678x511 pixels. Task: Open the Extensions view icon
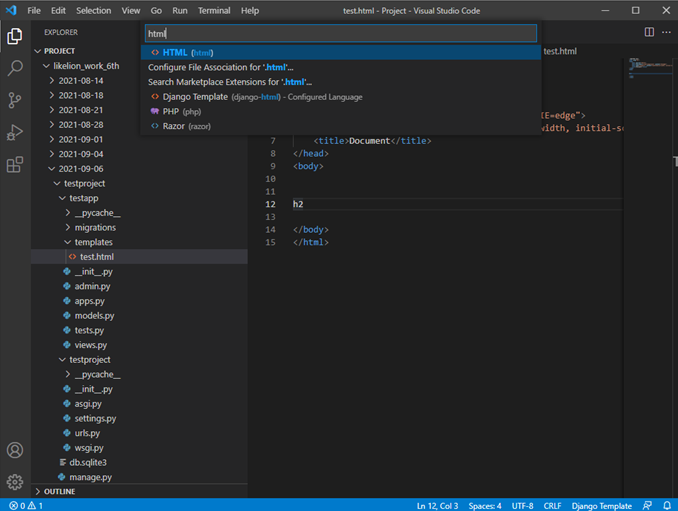click(15, 164)
